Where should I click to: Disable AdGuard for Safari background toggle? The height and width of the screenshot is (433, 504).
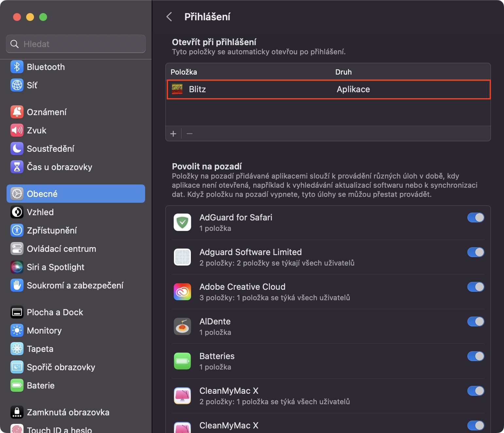pyautogui.click(x=476, y=217)
